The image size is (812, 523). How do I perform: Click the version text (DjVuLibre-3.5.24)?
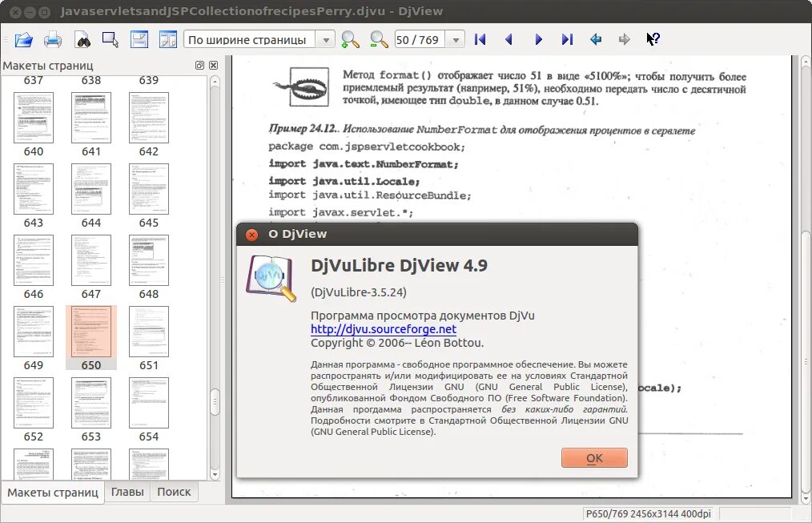pyautogui.click(x=359, y=292)
